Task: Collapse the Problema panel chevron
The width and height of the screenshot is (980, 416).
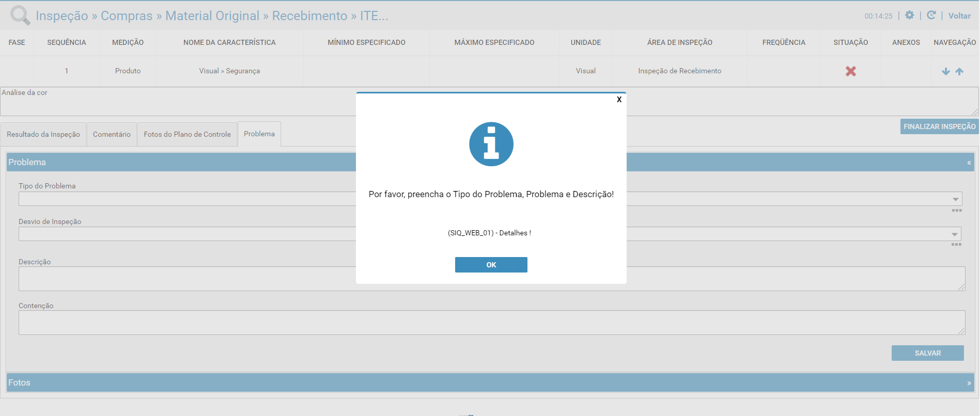Action: click(x=969, y=163)
